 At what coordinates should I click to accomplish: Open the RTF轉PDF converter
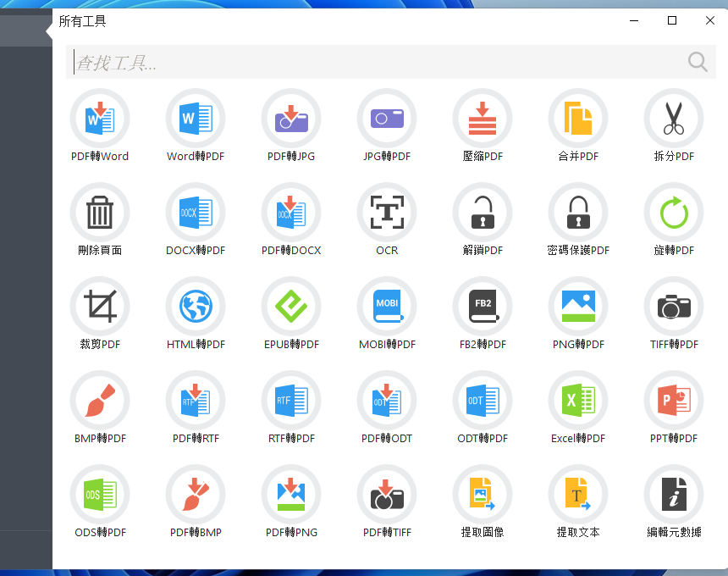pyautogui.click(x=291, y=401)
